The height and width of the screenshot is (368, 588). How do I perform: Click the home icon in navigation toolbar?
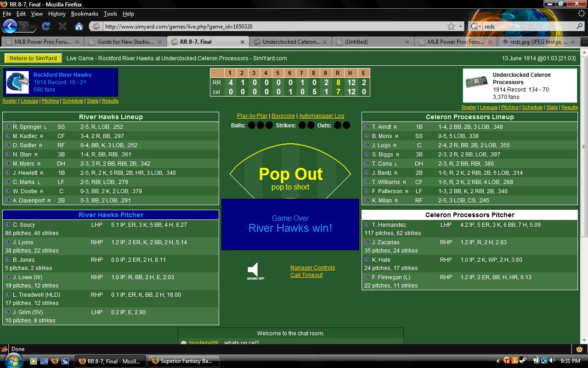pyautogui.click(x=79, y=26)
